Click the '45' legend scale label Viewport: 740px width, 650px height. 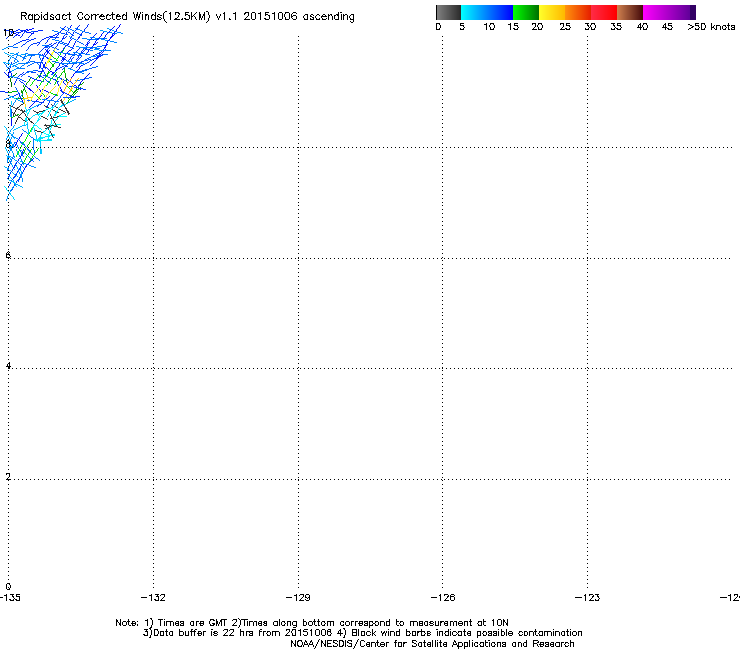click(x=667, y=27)
